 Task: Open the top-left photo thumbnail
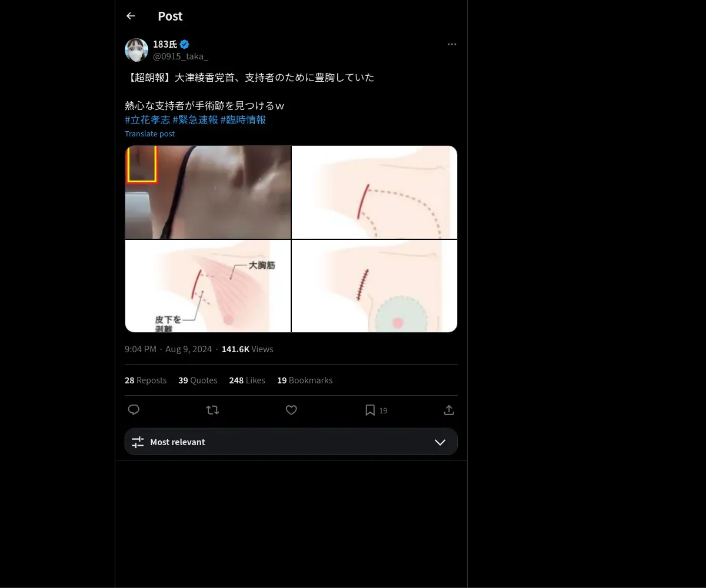pos(208,192)
